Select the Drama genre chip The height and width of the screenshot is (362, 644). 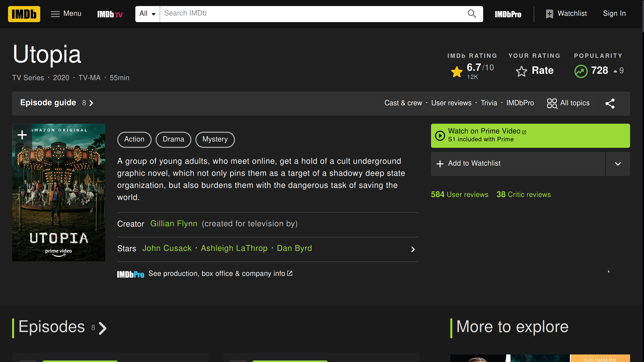pos(173,139)
